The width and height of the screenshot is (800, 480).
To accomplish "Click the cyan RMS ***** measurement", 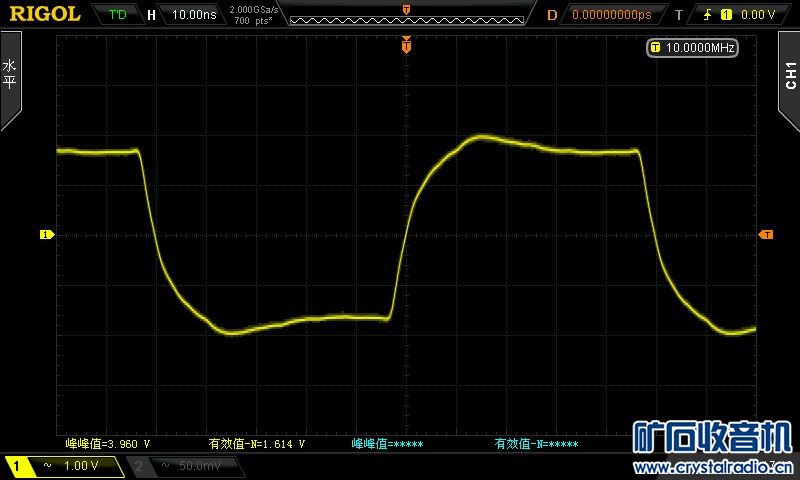I will pyautogui.click(x=536, y=444).
